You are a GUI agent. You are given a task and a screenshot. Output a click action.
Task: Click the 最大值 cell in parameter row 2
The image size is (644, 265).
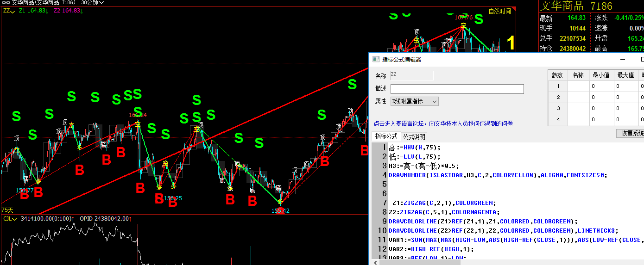click(626, 97)
